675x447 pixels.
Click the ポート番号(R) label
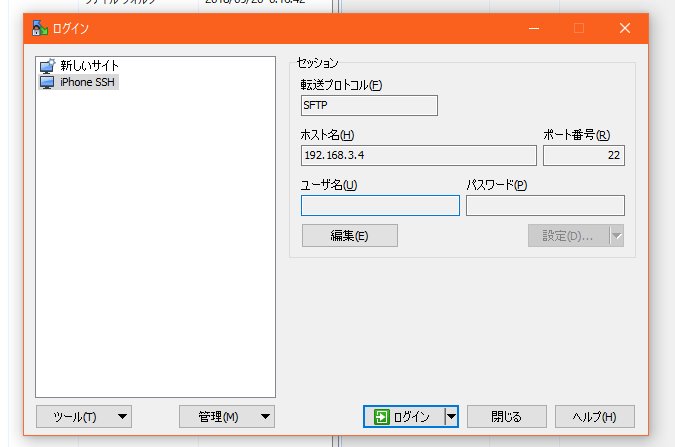(576, 135)
